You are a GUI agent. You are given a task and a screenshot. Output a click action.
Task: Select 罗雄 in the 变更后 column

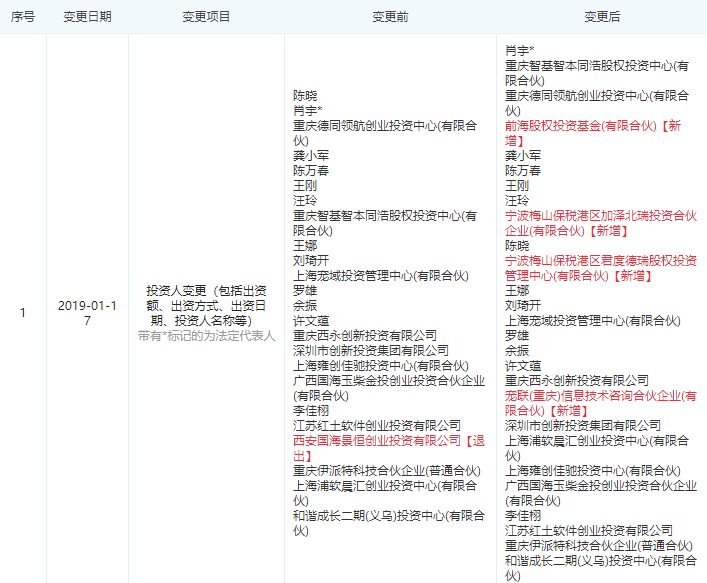pos(517,335)
